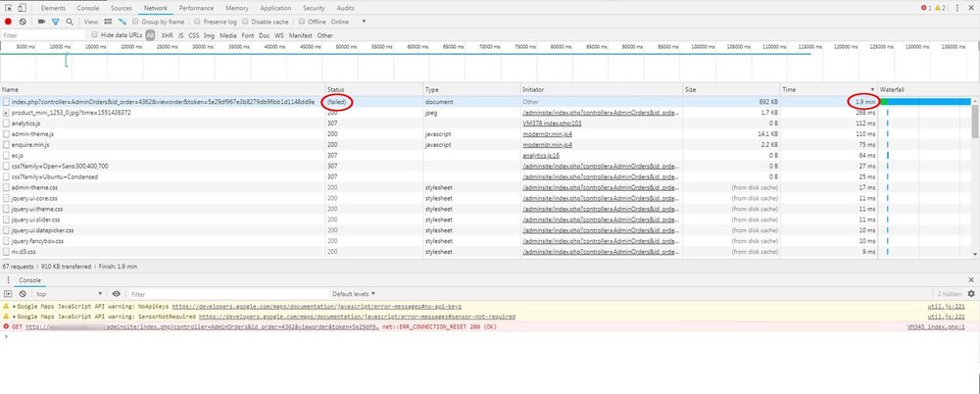The height and width of the screenshot is (394, 980).
Task: Close the console drawer with X
Action: pos(971,280)
